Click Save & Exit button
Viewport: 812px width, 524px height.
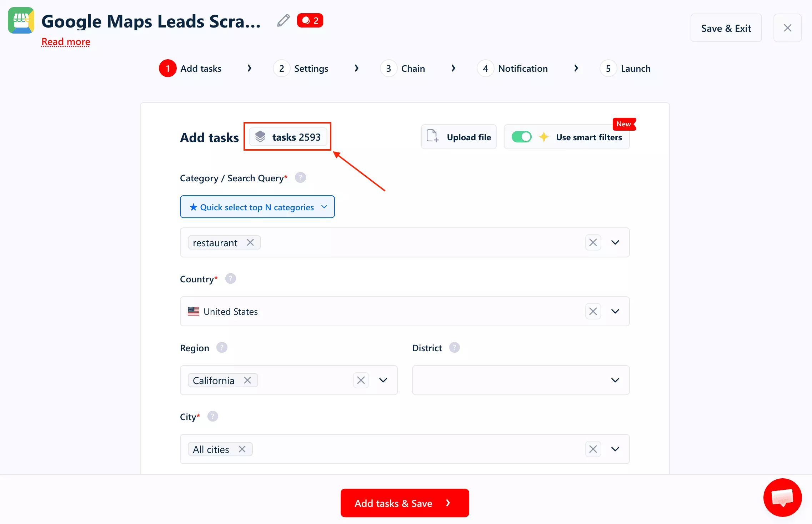point(726,28)
